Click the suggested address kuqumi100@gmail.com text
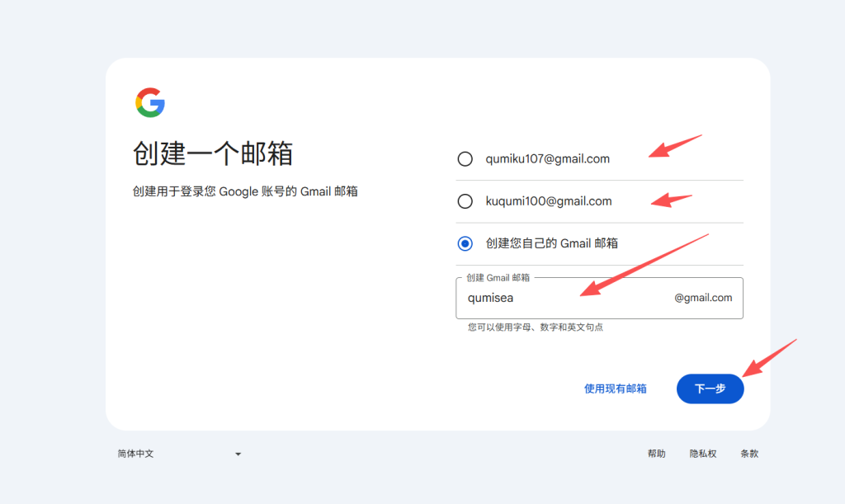Viewport: 845px width, 504px height. (545, 200)
